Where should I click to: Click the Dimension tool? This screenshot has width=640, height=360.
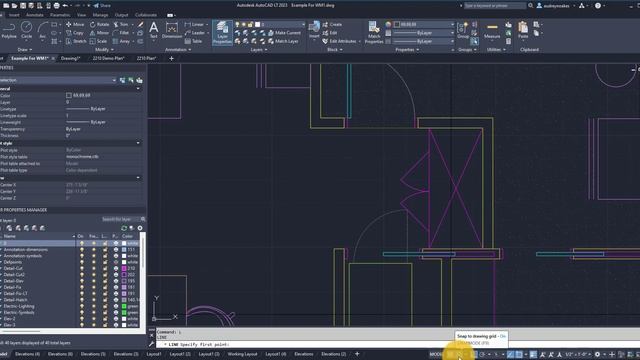click(x=172, y=30)
